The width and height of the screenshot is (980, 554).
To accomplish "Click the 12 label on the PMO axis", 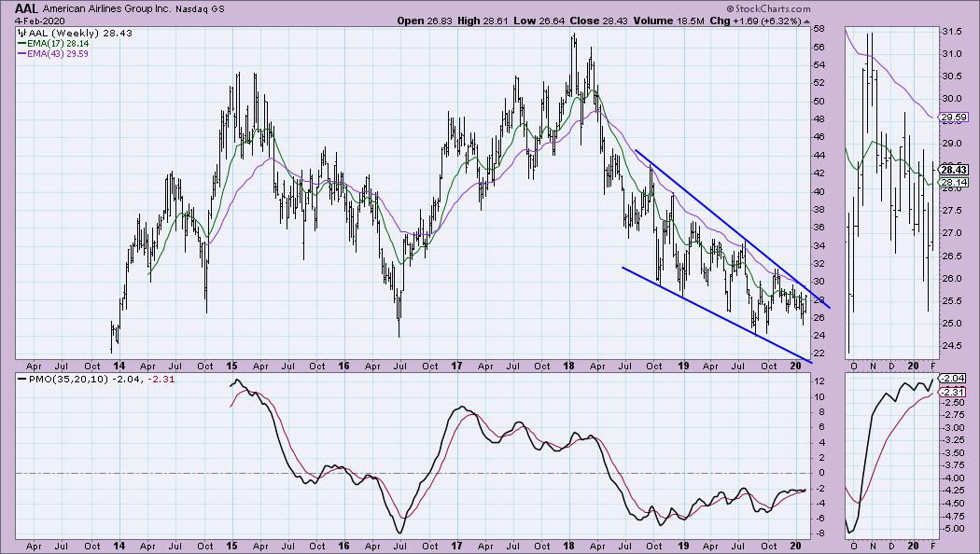I will (819, 381).
